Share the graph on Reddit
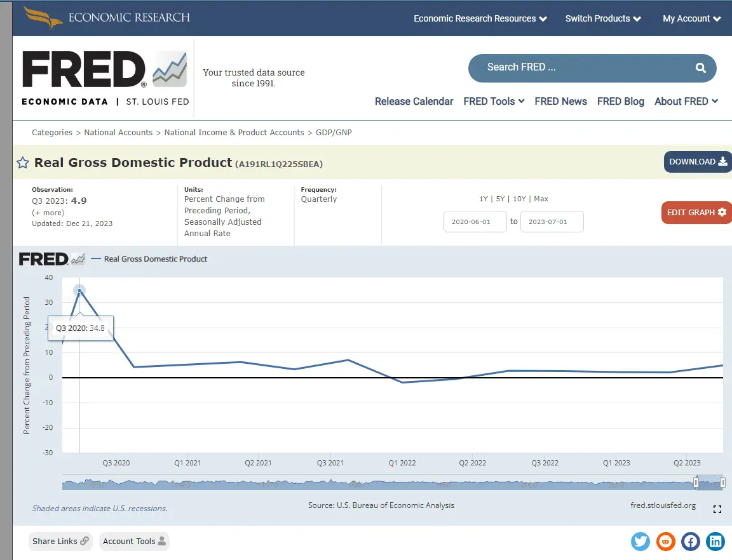The image size is (732, 560). (665, 541)
